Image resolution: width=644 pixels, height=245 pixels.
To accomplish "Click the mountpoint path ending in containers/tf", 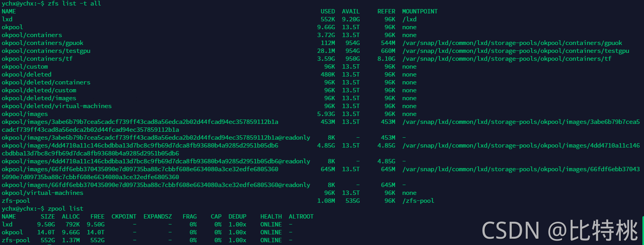I will [x=507, y=59].
